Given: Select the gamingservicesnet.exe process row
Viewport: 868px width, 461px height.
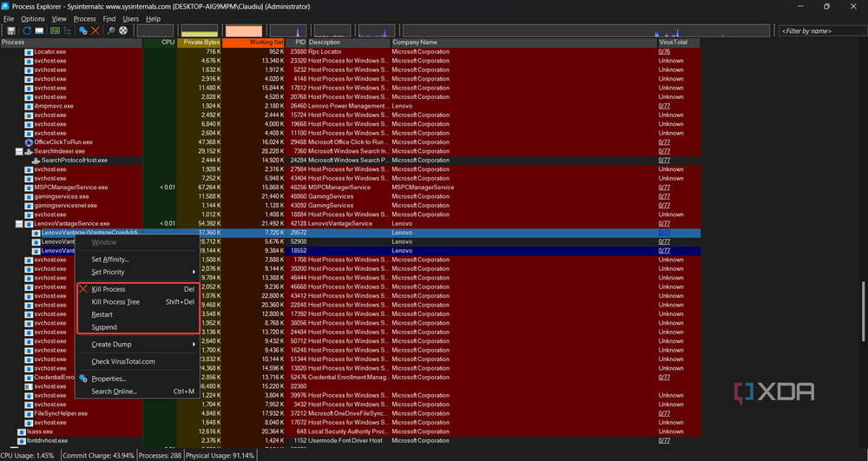Looking at the screenshot, I should (x=350, y=205).
